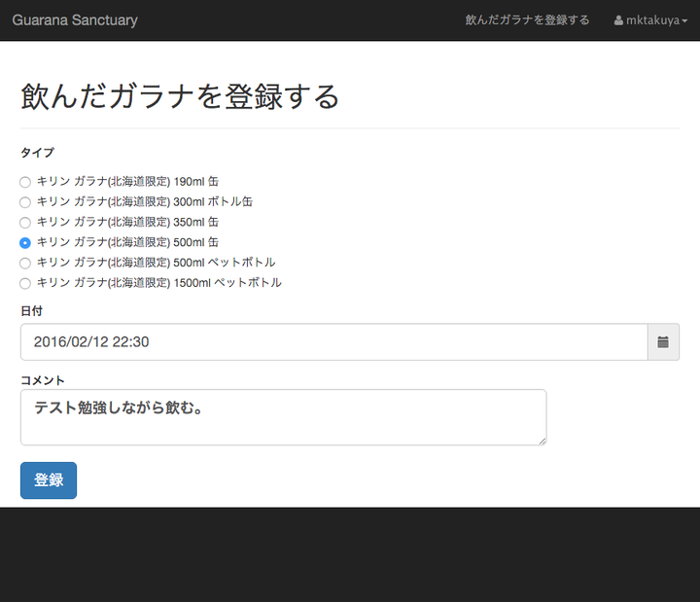The image size is (700, 602).
Task: Click the page heading 飲んだガラナを登録する
Action: 180,96
